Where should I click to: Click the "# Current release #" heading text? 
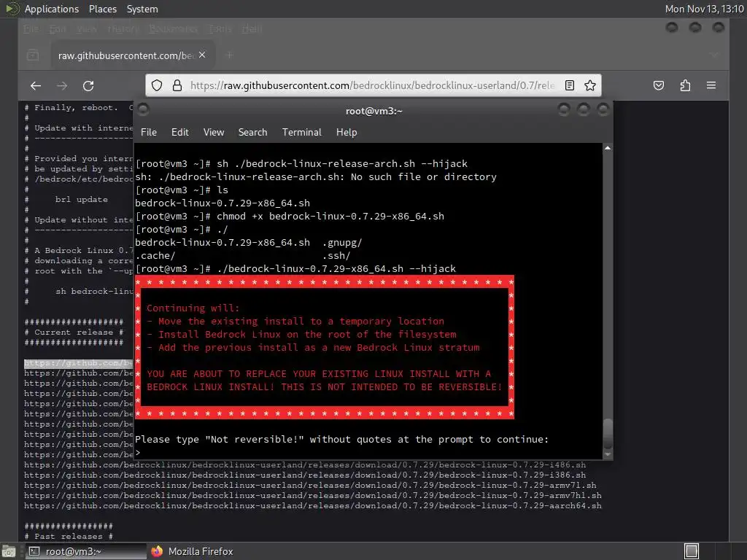point(74,332)
